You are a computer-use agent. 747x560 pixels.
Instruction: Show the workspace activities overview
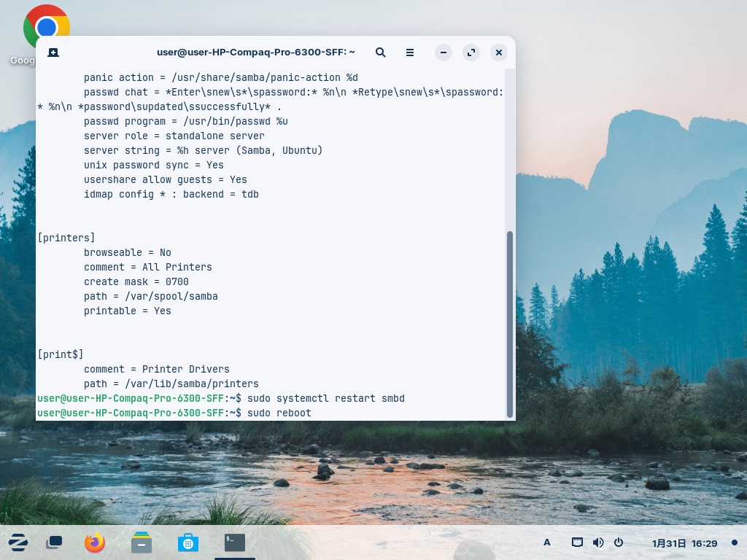54,542
